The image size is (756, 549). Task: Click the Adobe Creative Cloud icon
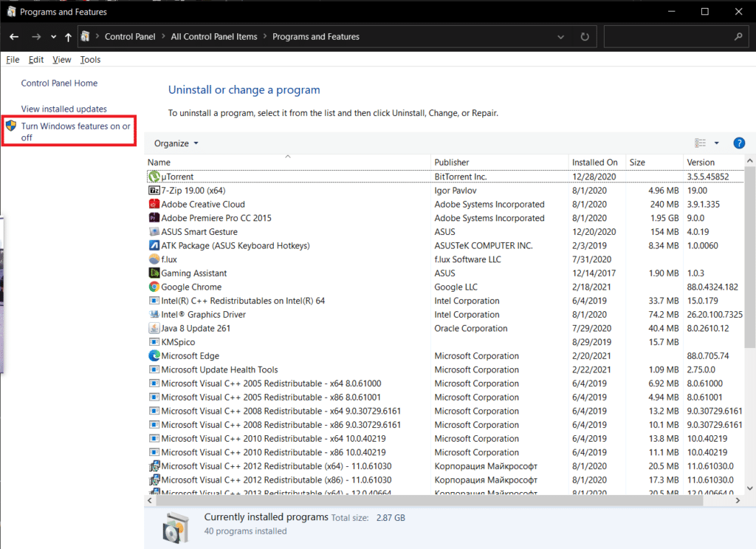click(x=154, y=204)
